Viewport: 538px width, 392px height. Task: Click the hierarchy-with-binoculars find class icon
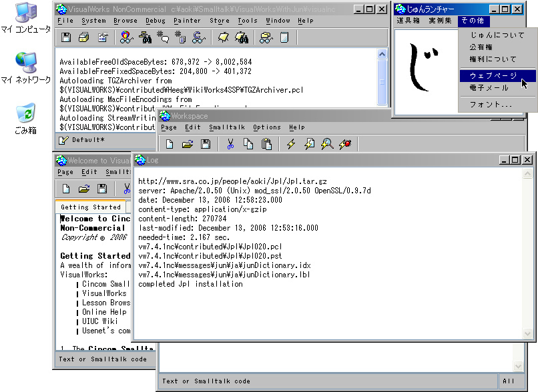point(145,37)
